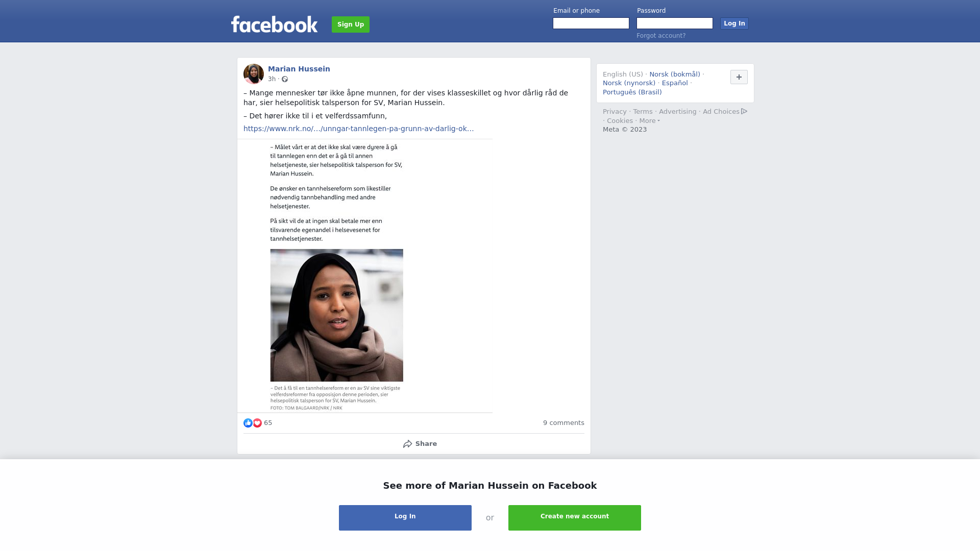Click the Like reaction icon
The width and height of the screenshot is (980, 551).
tap(248, 423)
